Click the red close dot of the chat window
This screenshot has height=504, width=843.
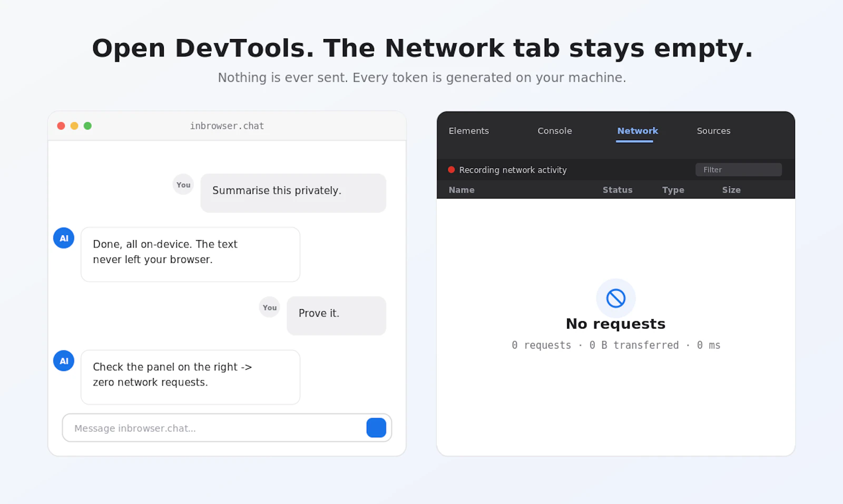click(61, 126)
